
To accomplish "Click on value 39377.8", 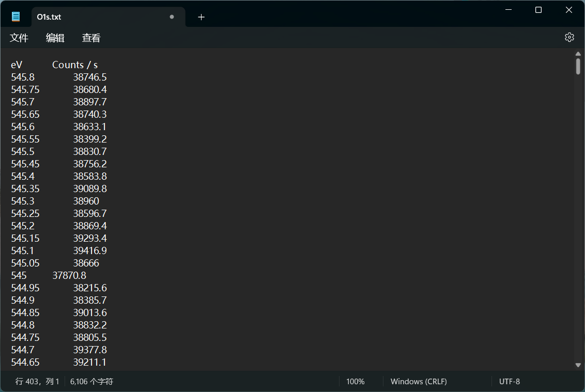I will point(90,350).
